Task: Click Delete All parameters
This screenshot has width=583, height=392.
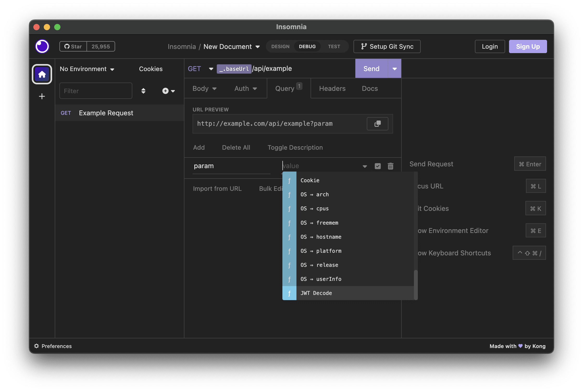Action: coord(236,148)
